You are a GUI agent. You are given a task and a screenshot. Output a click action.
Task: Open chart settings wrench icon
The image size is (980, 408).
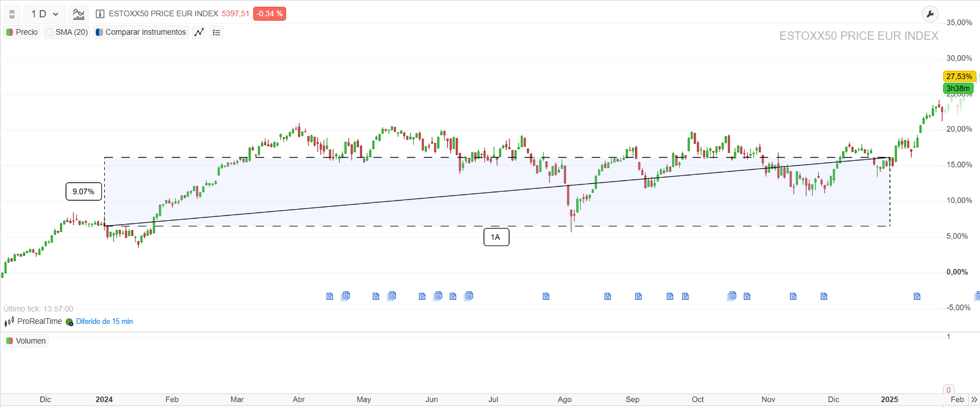[930, 14]
